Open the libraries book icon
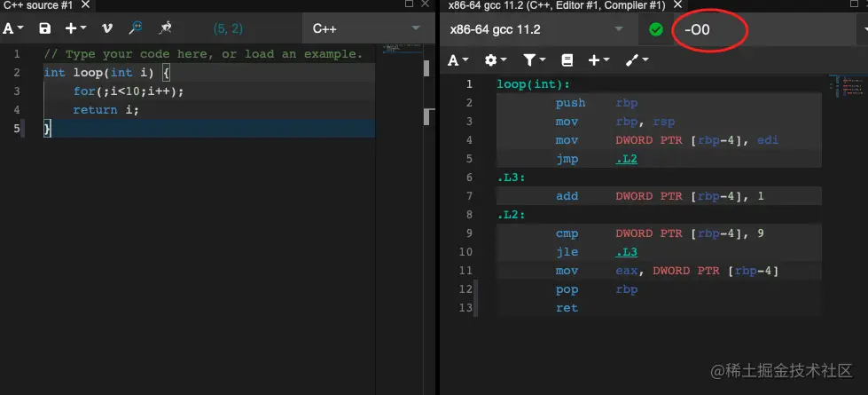Screen dimensions: 868x395 567,59
